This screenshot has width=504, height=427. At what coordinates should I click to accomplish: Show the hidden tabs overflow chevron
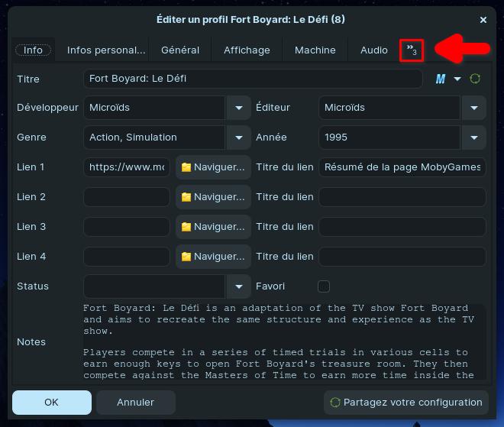412,50
